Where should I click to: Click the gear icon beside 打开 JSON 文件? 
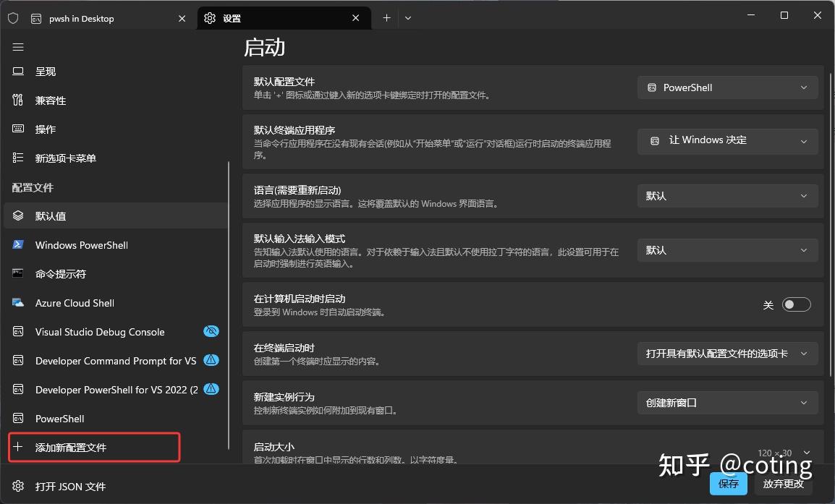click(x=18, y=486)
